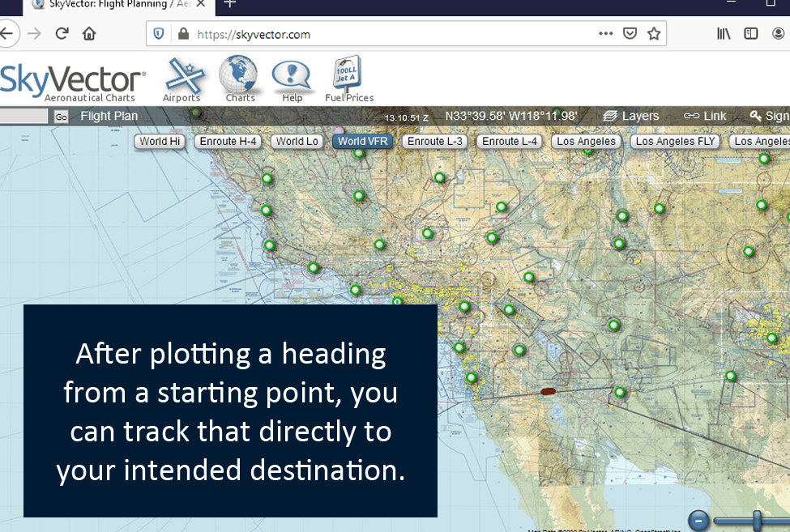The width and height of the screenshot is (790, 532).
Task: Click the zoom out minus button on map
Action: 698,521
